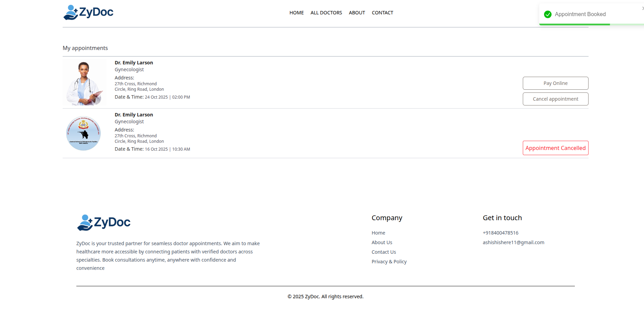Navigate to ABOUT in the navbar

[357, 13]
